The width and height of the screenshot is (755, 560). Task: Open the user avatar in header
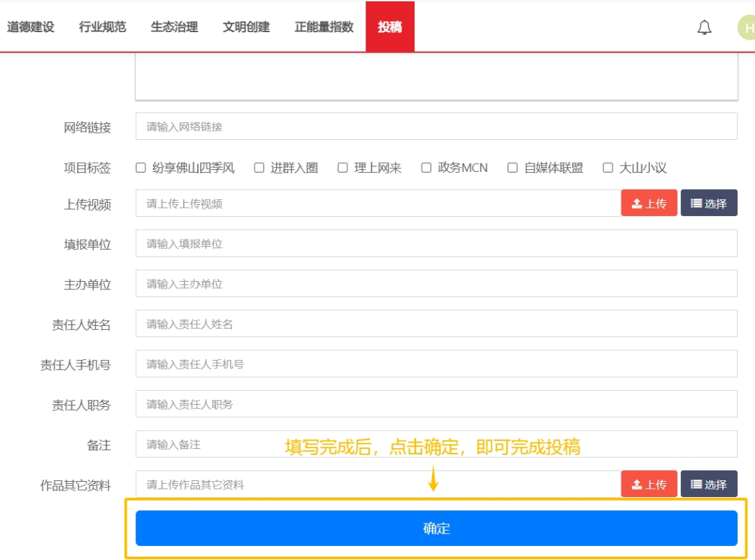click(x=747, y=27)
